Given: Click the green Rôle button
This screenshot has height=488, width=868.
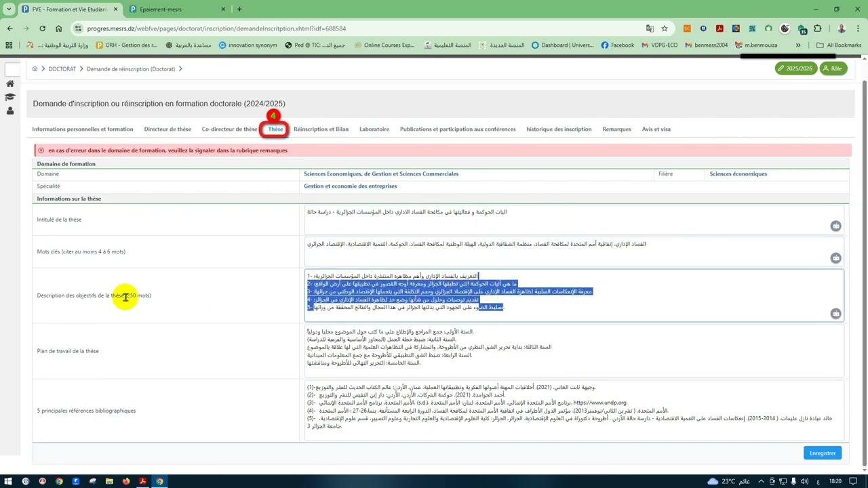Looking at the screenshot, I should [x=833, y=68].
